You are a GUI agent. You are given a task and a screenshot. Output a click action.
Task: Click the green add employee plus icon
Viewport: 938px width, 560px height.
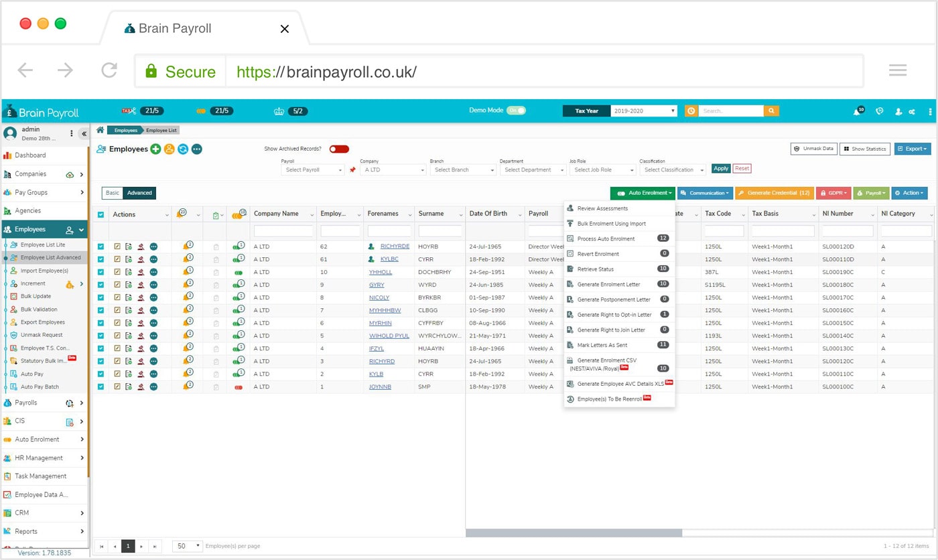tap(155, 149)
